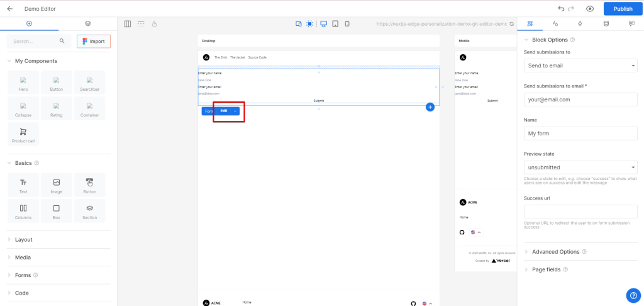Open the Layers tab icon
The image size is (644, 306).
tap(88, 24)
